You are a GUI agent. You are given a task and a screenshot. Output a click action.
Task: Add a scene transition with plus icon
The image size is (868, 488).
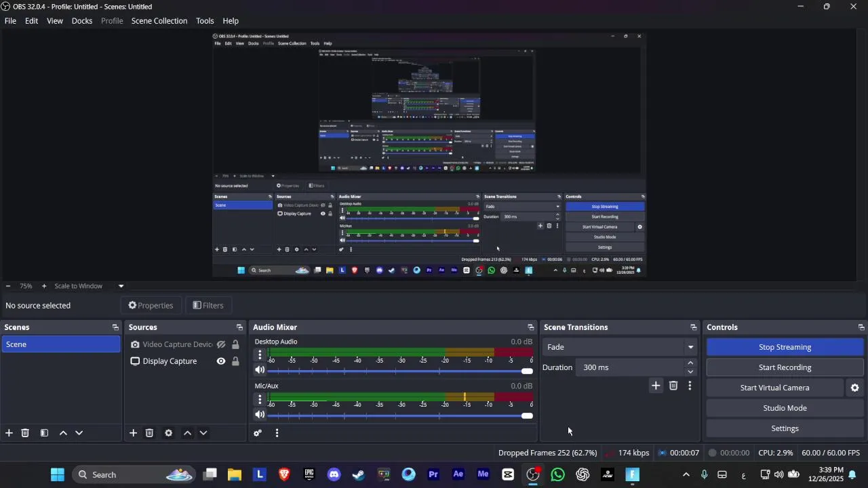pyautogui.click(x=656, y=386)
